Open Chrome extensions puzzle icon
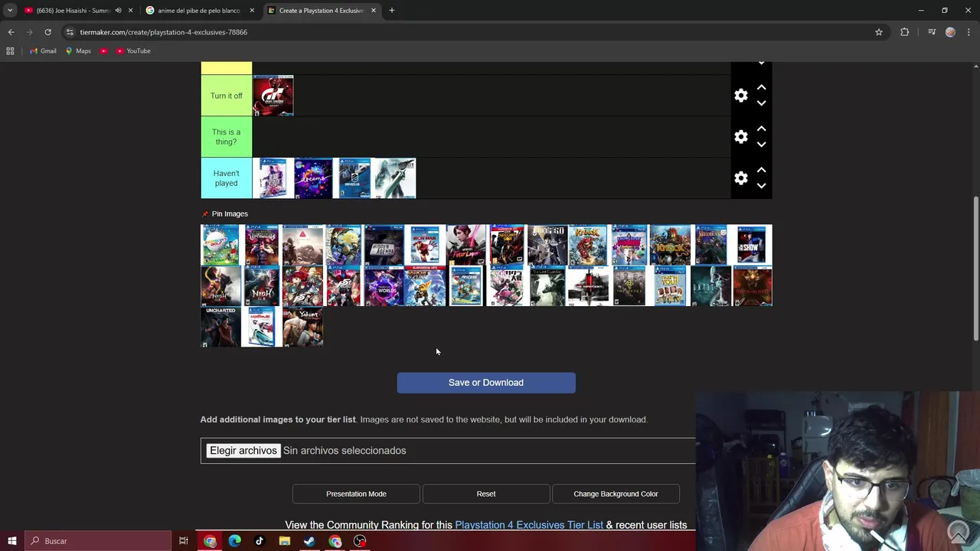Viewport: 980px width, 551px height. tap(905, 32)
